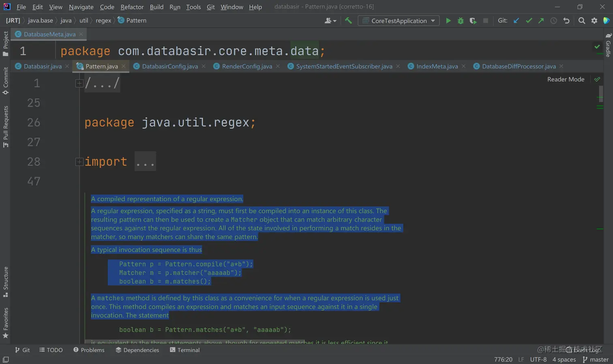Screen dimensions: 613x364
Task: Expand the folded comment at line 1
Action: pos(79,83)
